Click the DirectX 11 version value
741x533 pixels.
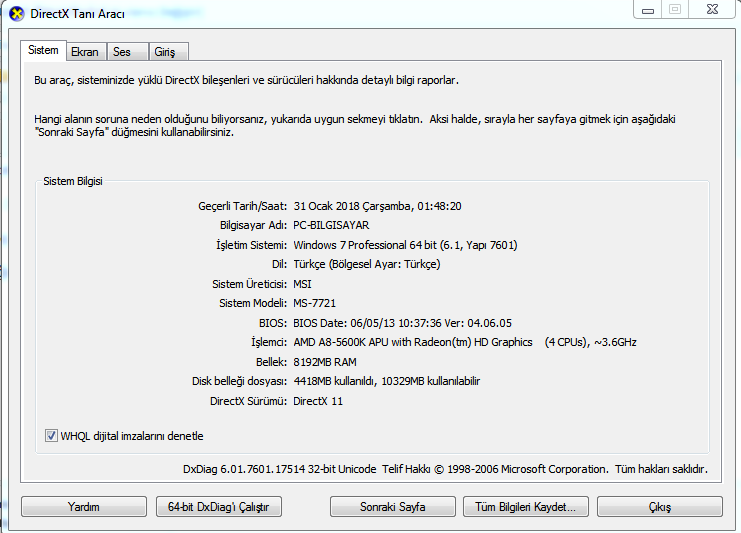(320, 401)
